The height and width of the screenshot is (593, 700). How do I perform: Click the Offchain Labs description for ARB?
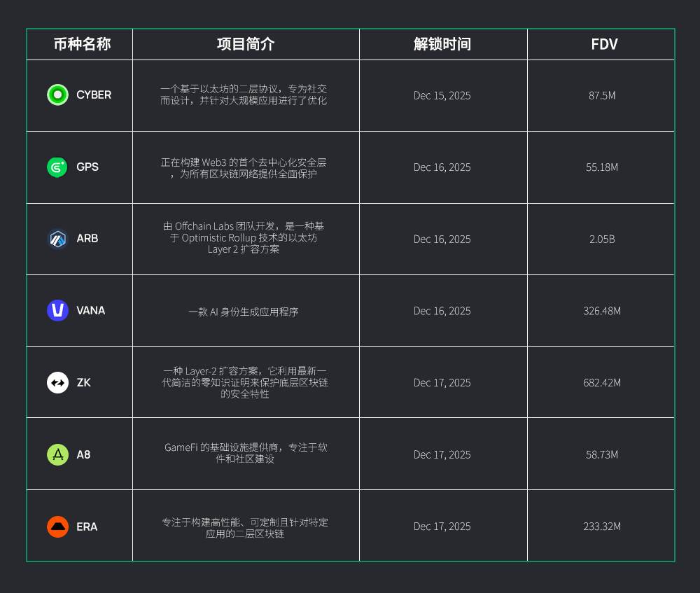pyautogui.click(x=244, y=238)
